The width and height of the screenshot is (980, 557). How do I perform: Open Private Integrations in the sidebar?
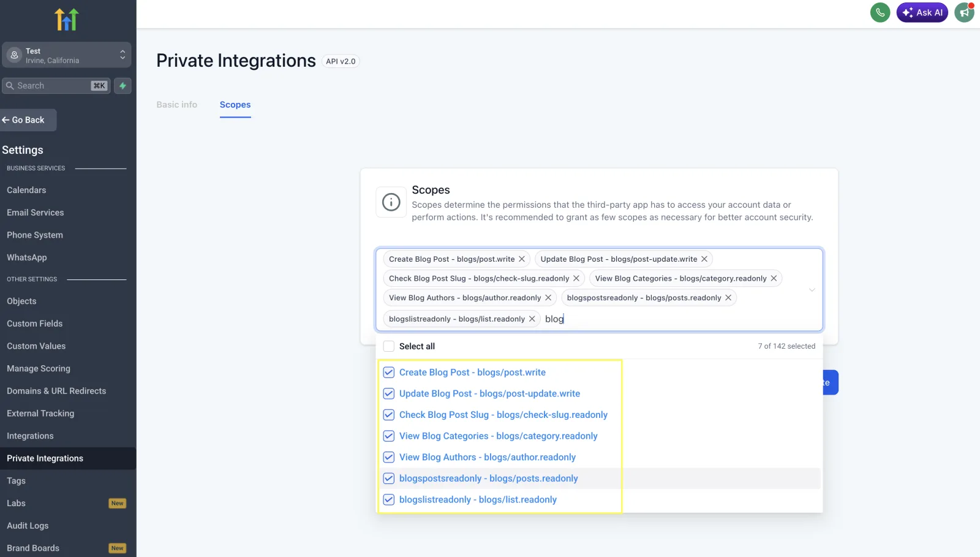[x=68, y=458]
